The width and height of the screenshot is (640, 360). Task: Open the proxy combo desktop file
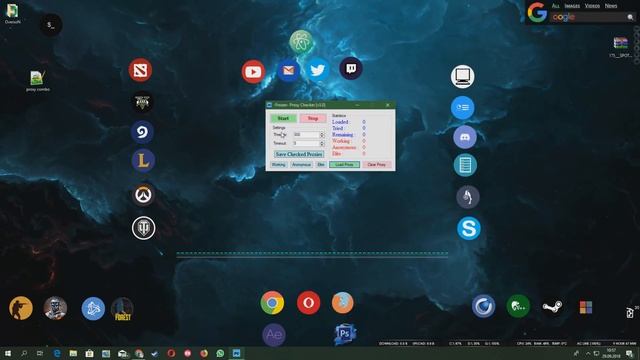pyautogui.click(x=38, y=80)
